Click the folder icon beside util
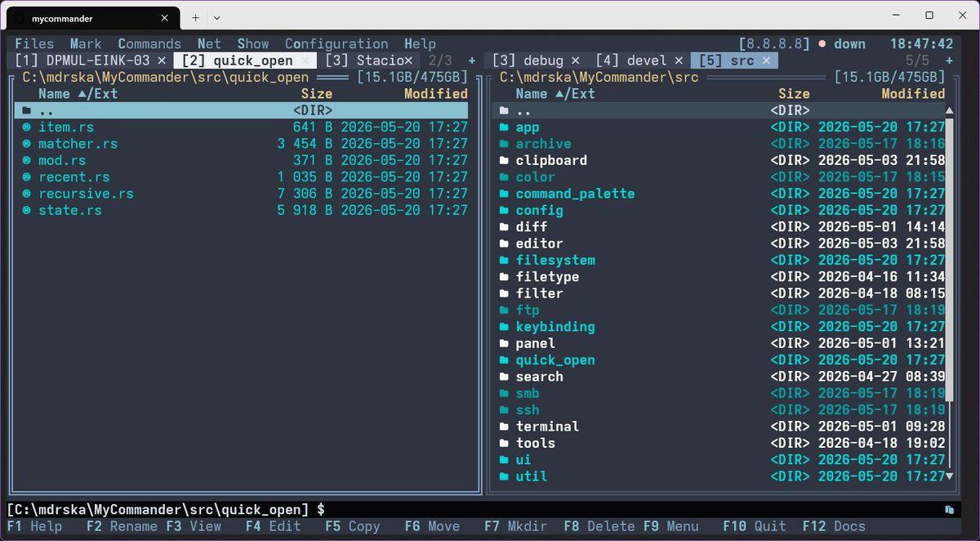 pyautogui.click(x=504, y=476)
